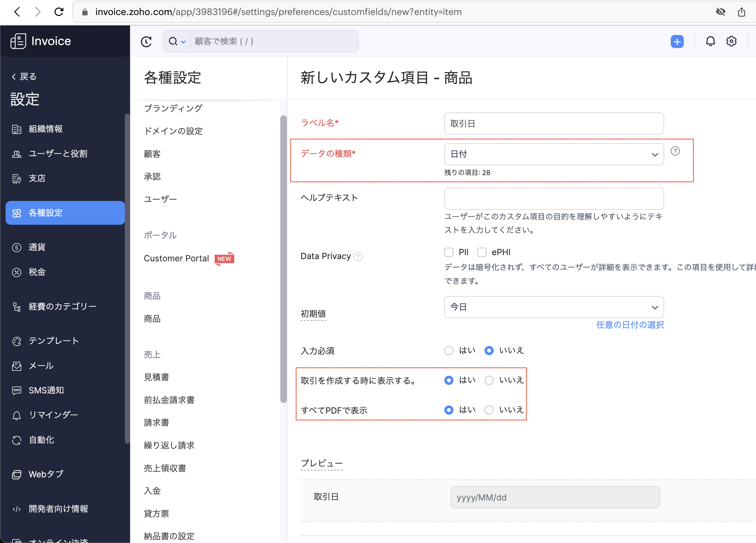Enable the PII checkbox
This screenshot has height=543, width=756.
tap(449, 252)
